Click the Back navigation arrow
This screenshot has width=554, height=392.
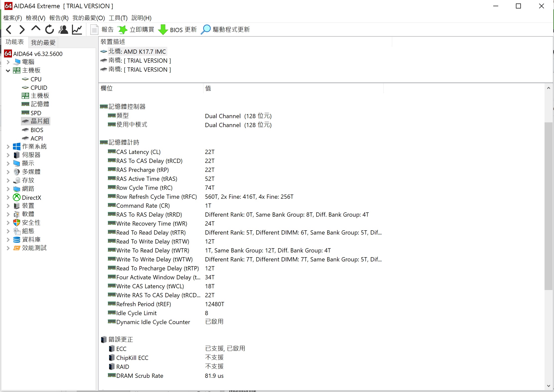click(x=9, y=30)
